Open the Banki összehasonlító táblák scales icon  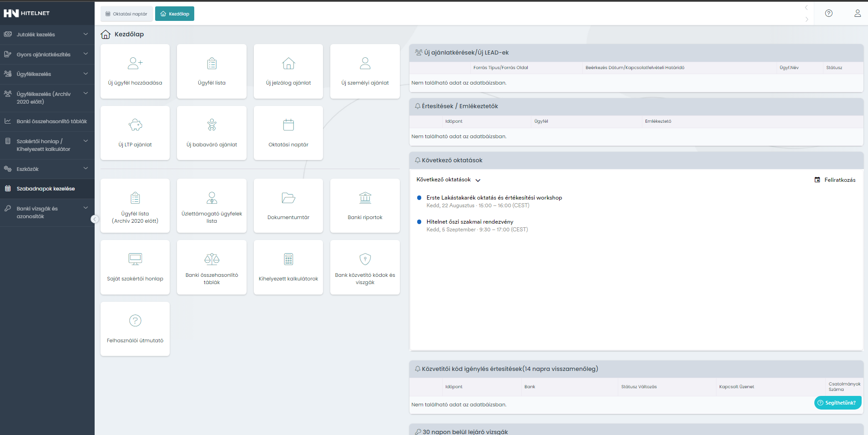pyautogui.click(x=212, y=259)
